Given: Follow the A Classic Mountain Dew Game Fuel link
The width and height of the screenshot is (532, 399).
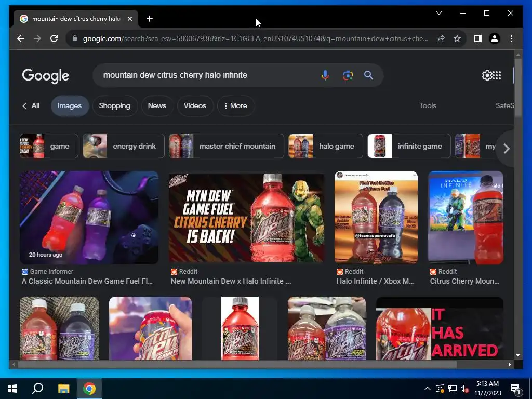Looking at the screenshot, I should pos(87,281).
